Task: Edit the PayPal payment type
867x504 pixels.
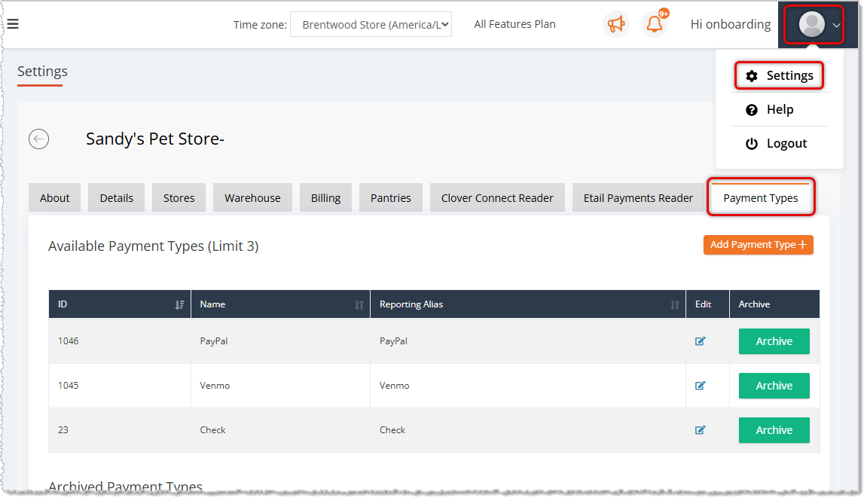Action: [x=700, y=341]
